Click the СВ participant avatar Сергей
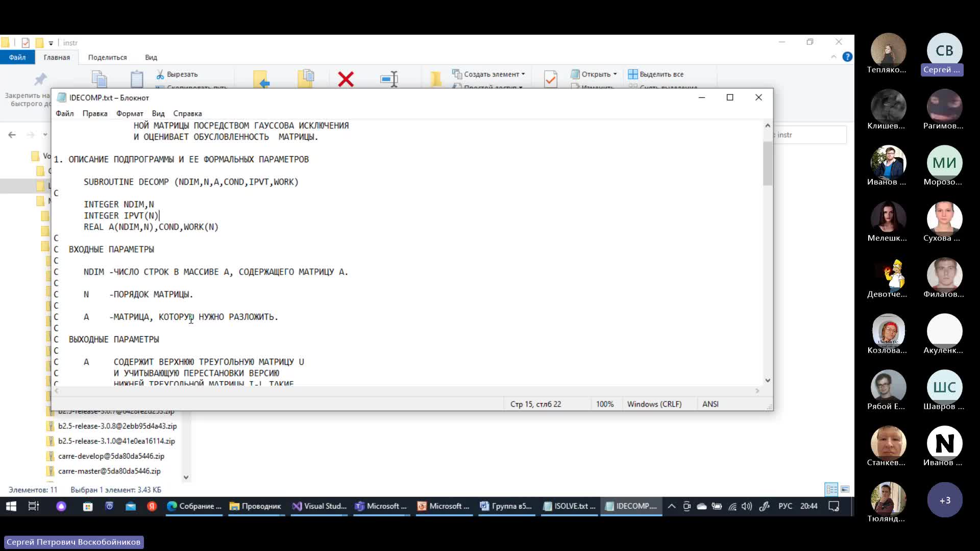The width and height of the screenshot is (980, 551). [944, 51]
